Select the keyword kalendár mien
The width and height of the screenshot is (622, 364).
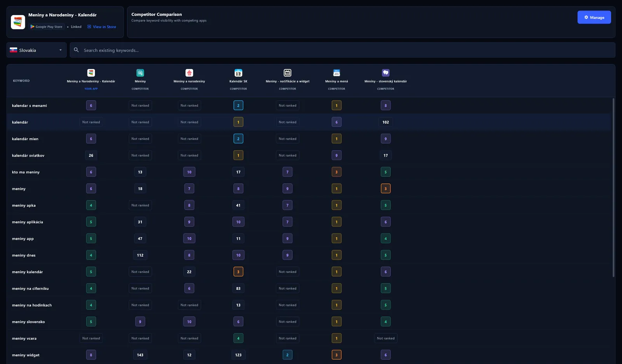[x=25, y=139]
